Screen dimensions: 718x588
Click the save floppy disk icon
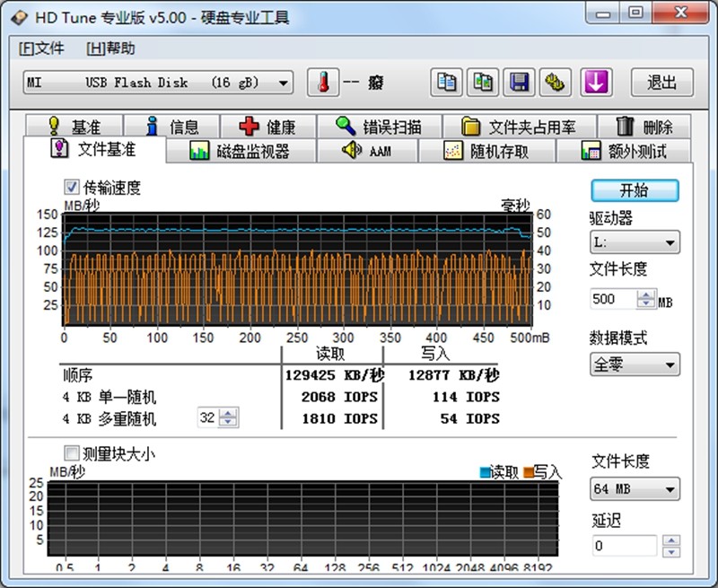pyautogui.click(x=519, y=83)
